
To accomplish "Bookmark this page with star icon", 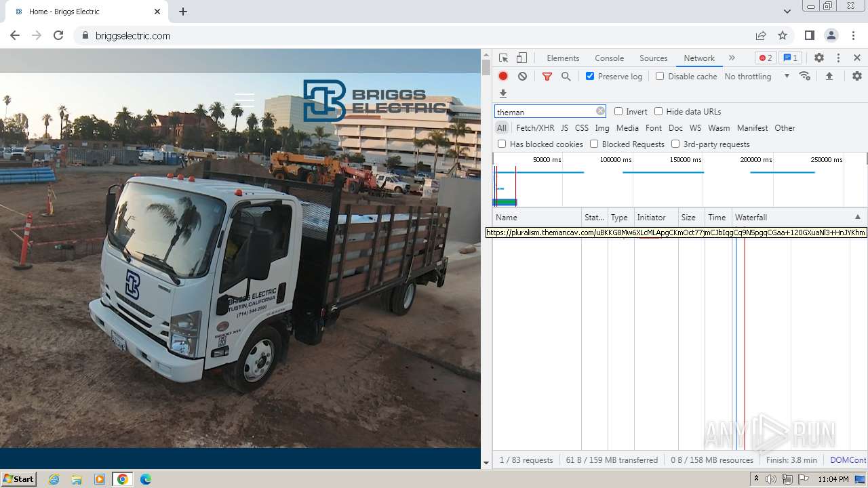I will click(x=783, y=35).
